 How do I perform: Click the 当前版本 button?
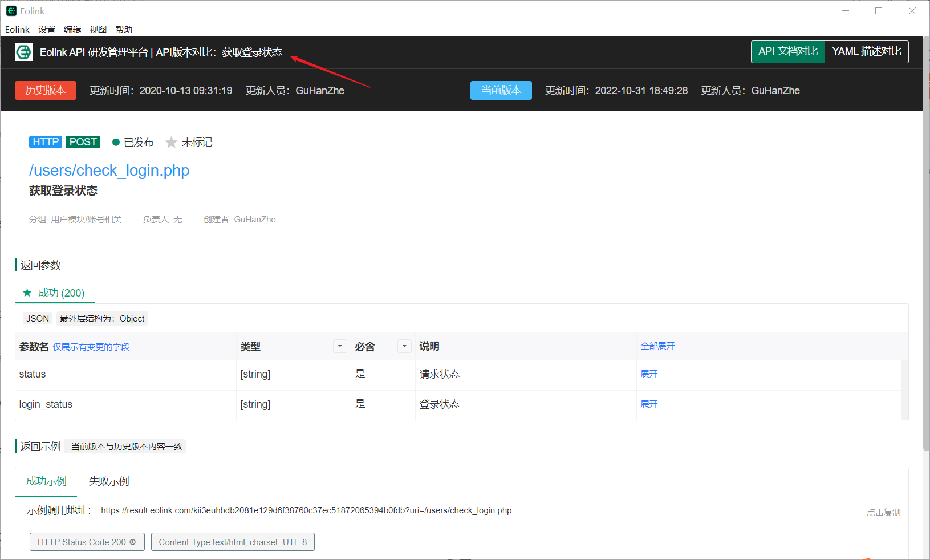point(501,90)
